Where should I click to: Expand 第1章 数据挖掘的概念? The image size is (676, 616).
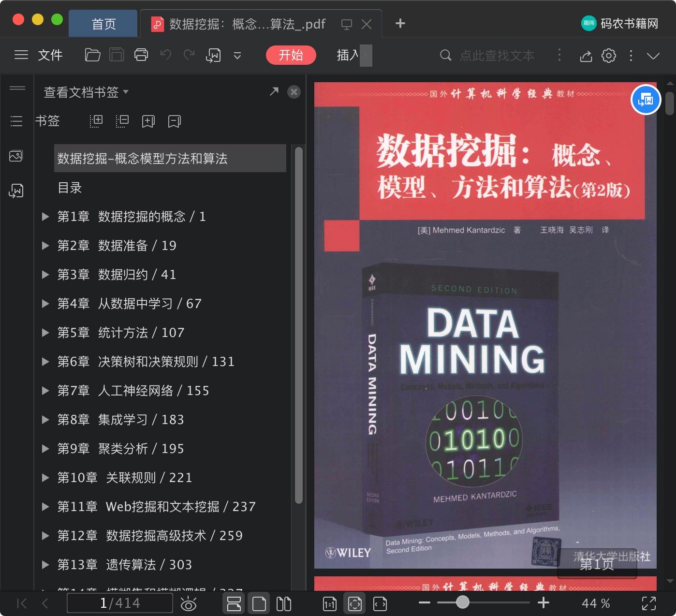(45, 217)
